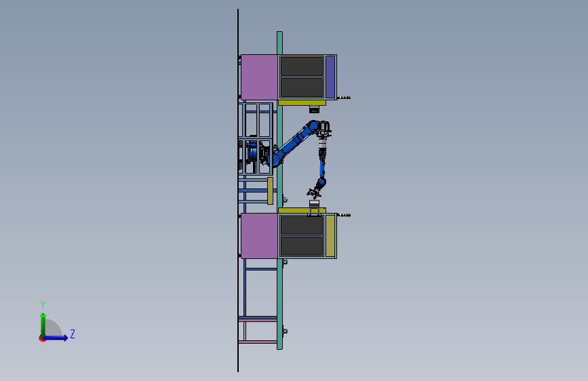Pick the top dark window of the upper cabinet

point(302,66)
